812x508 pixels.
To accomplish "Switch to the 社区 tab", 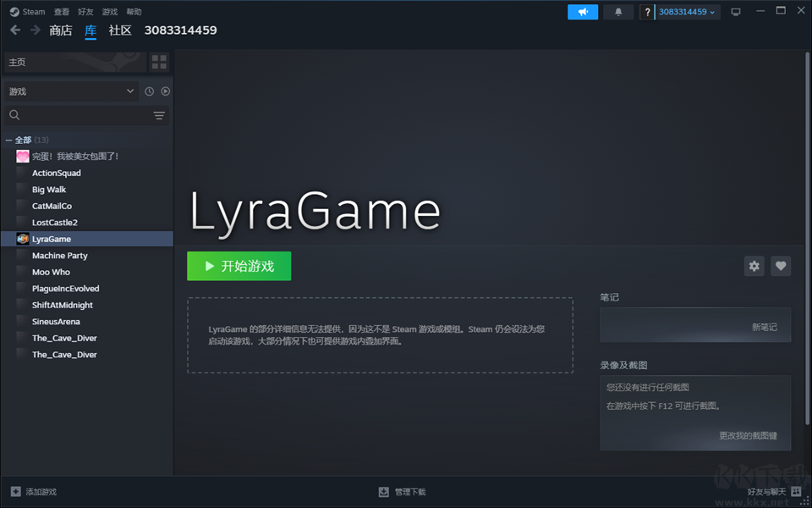I will (120, 30).
